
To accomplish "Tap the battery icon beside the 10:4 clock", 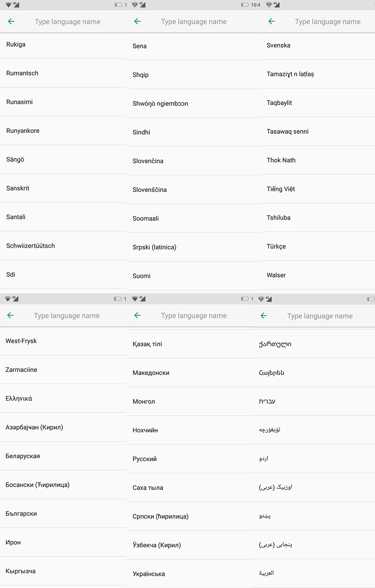I will (x=245, y=5).
